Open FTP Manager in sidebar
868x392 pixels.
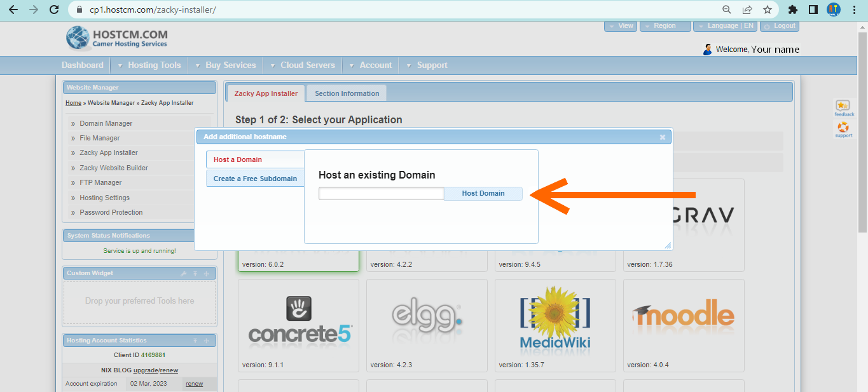click(x=100, y=182)
